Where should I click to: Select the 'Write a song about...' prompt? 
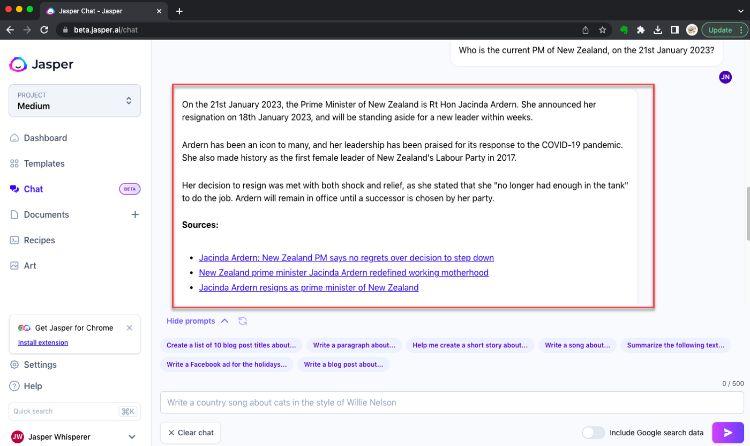click(x=577, y=345)
